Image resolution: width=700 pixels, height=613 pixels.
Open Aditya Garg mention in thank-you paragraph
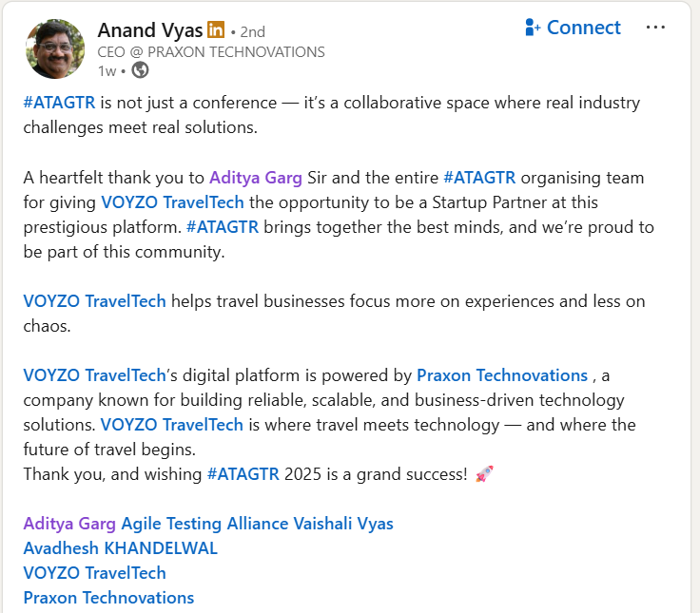[x=256, y=178]
